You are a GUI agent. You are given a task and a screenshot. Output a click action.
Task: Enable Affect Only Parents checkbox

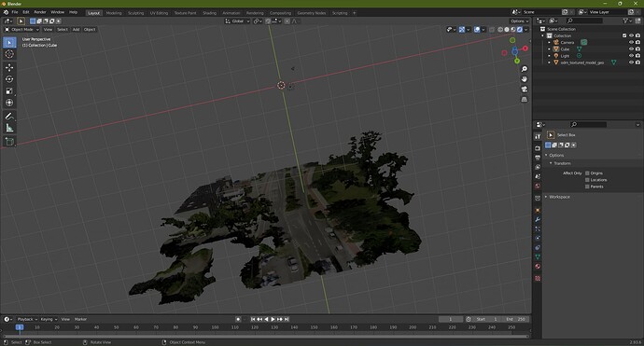coord(587,187)
